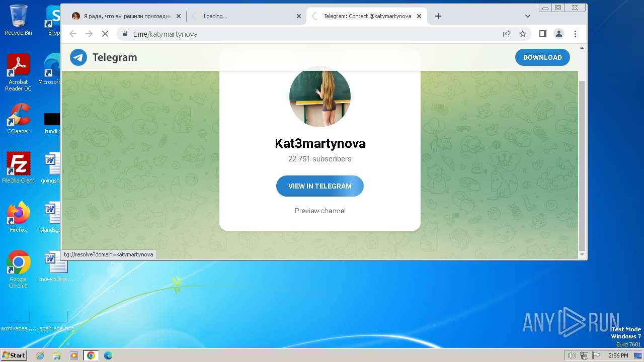Switch to the Loading... tab

(246, 16)
